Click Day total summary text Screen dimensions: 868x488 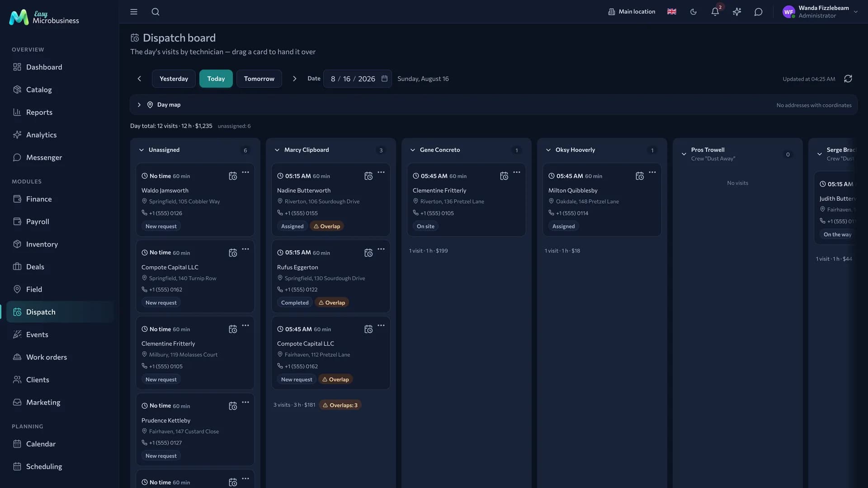pyautogui.click(x=171, y=126)
